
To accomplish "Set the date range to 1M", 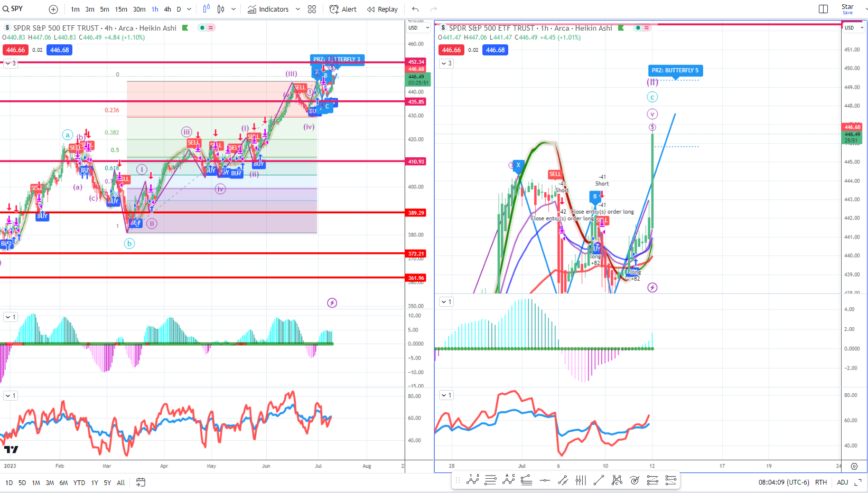I will click(36, 482).
